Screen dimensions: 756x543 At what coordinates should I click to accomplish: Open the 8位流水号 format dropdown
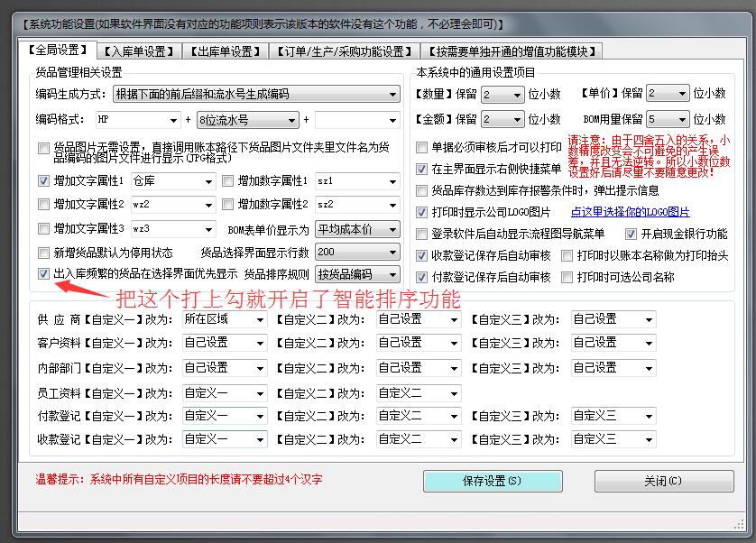click(x=247, y=119)
